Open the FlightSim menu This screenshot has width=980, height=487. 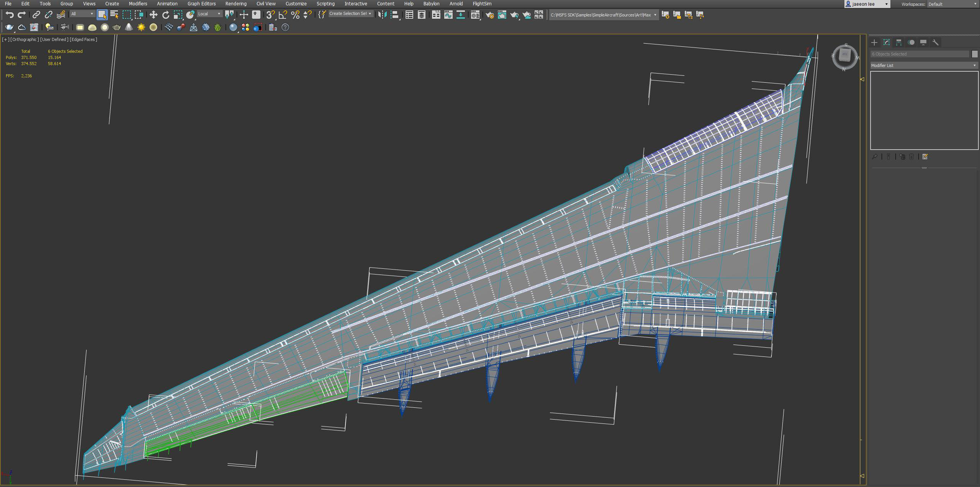click(482, 4)
